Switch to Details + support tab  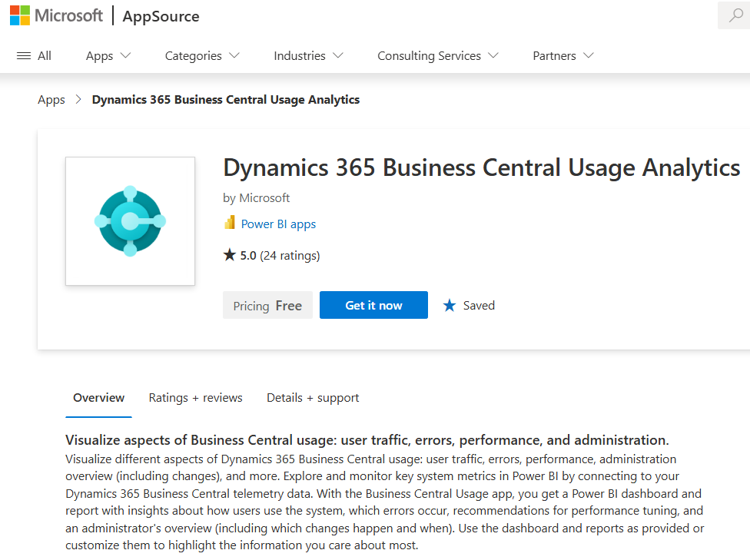pyautogui.click(x=313, y=398)
